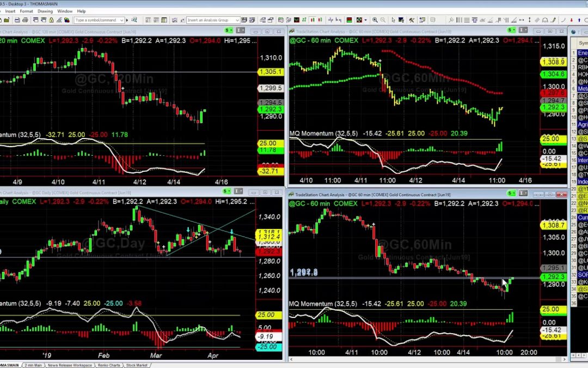Open the Window menu

(x=65, y=11)
